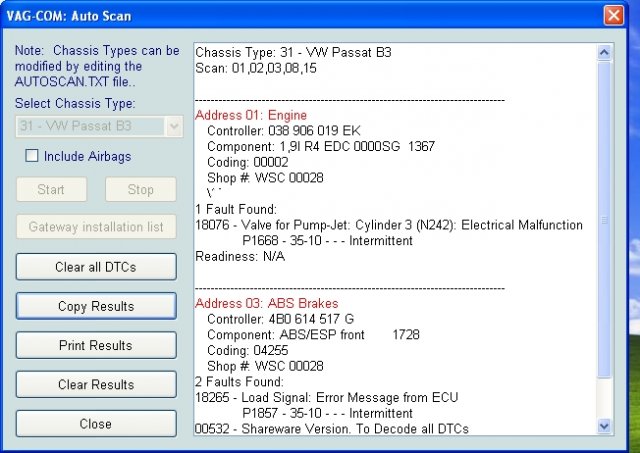Click the Gateway installation list button
640x453 pixels.
96,226
